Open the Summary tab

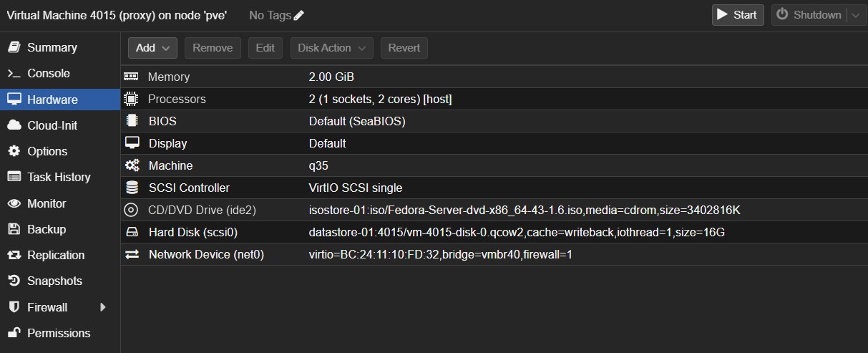coord(52,47)
